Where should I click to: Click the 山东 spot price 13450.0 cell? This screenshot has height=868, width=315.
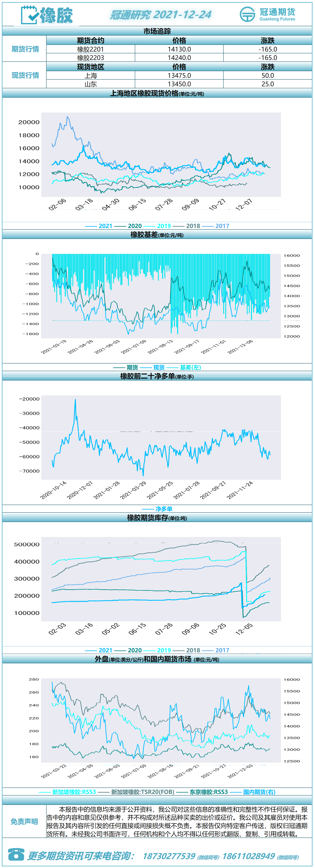[x=179, y=84]
